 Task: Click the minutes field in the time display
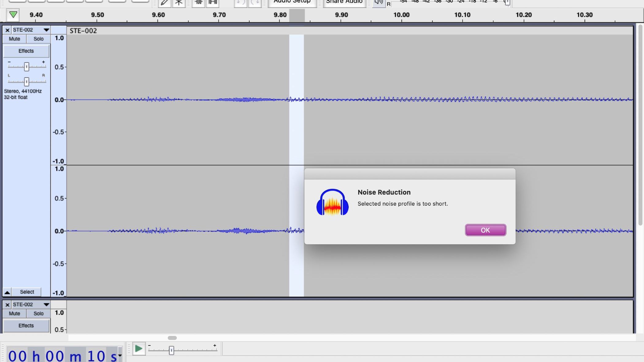pos(55,356)
